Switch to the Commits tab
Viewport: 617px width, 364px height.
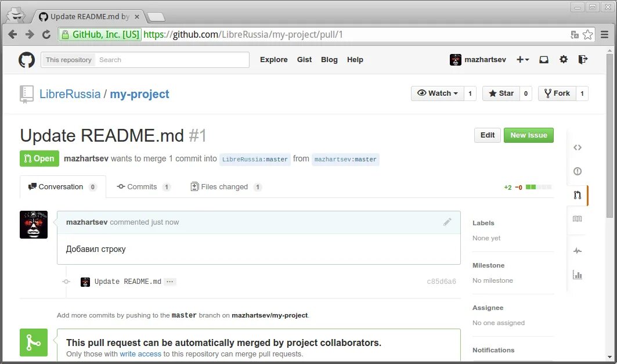click(143, 187)
